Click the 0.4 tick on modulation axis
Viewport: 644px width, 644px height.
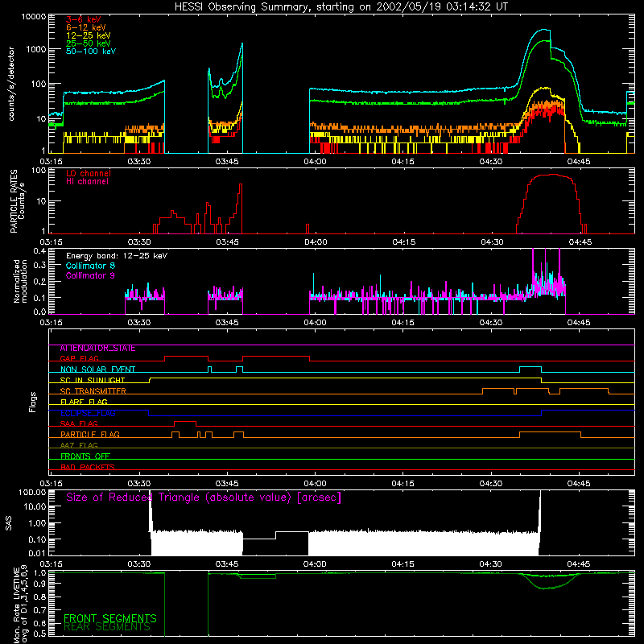[39, 251]
